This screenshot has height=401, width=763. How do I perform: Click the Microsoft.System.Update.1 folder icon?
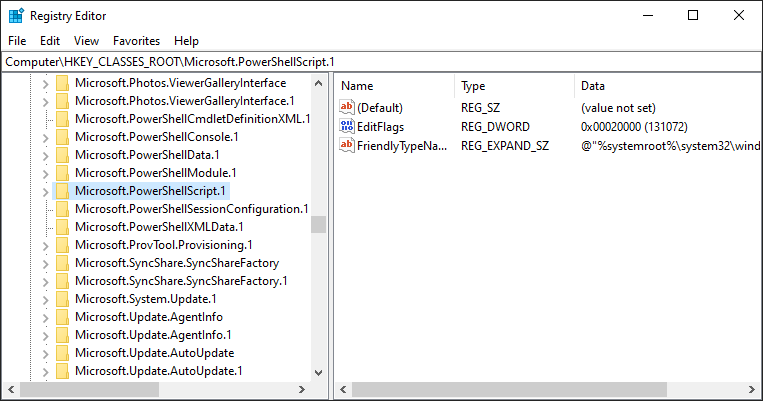coord(62,299)
